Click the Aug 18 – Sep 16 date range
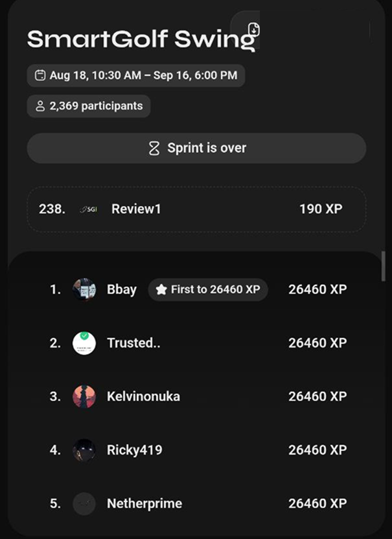Screen dimensions: 392x539 point(136,75)
